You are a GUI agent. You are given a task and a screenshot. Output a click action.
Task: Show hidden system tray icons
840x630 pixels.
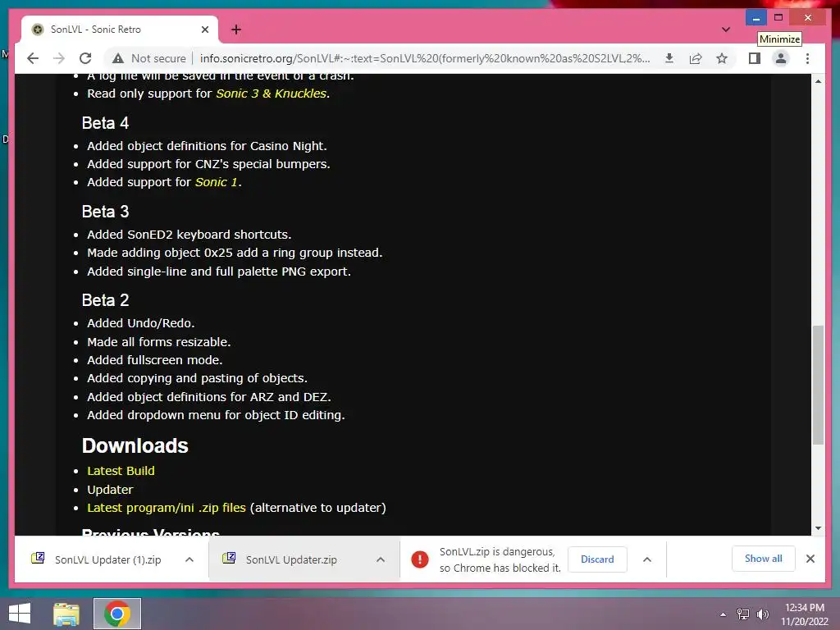pyautogui.click(x=723, y=614)
